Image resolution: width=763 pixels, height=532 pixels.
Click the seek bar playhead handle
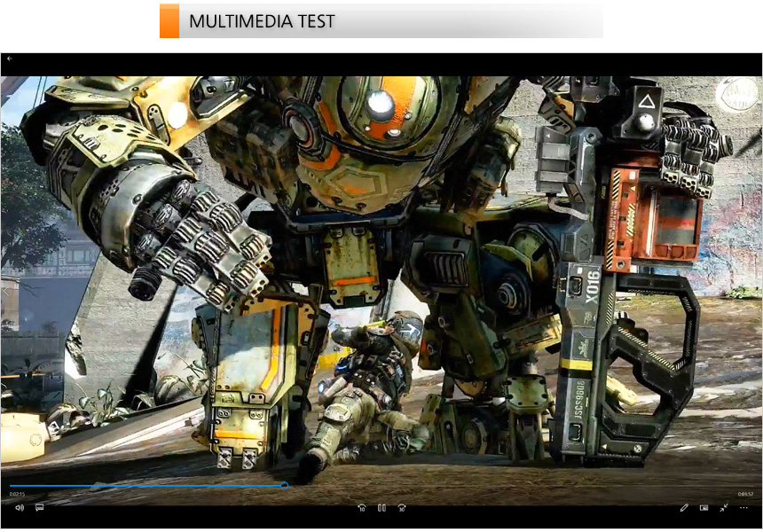[x=284, y=485]
